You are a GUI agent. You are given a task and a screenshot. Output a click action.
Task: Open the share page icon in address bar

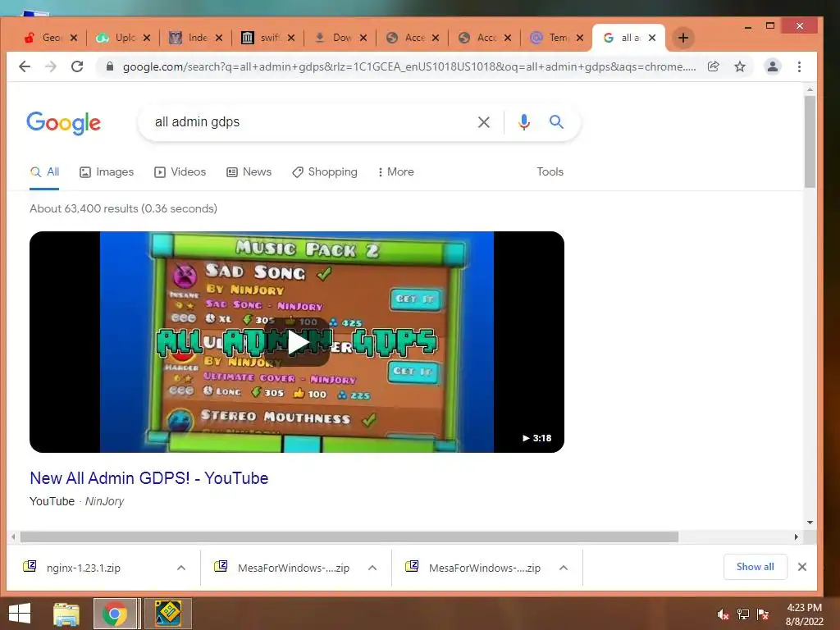point(713,66)
